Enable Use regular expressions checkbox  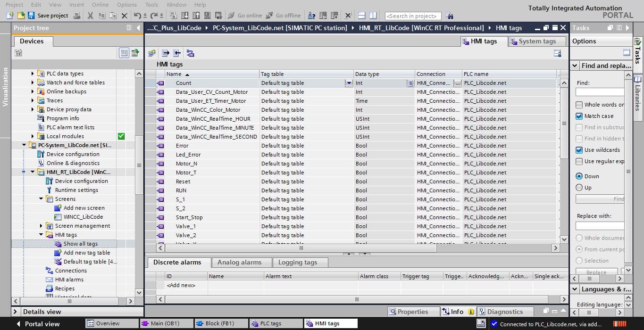point(579,161)
